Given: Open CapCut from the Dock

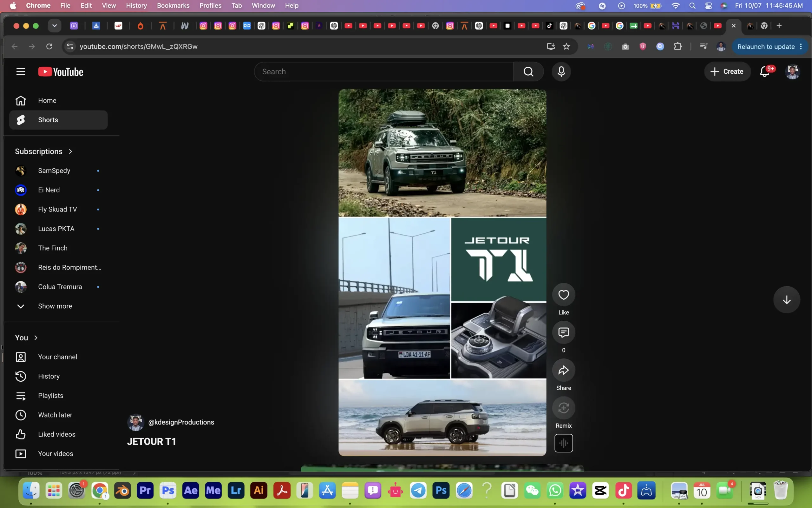Looking at the screenshot, I should click(601, 491).
